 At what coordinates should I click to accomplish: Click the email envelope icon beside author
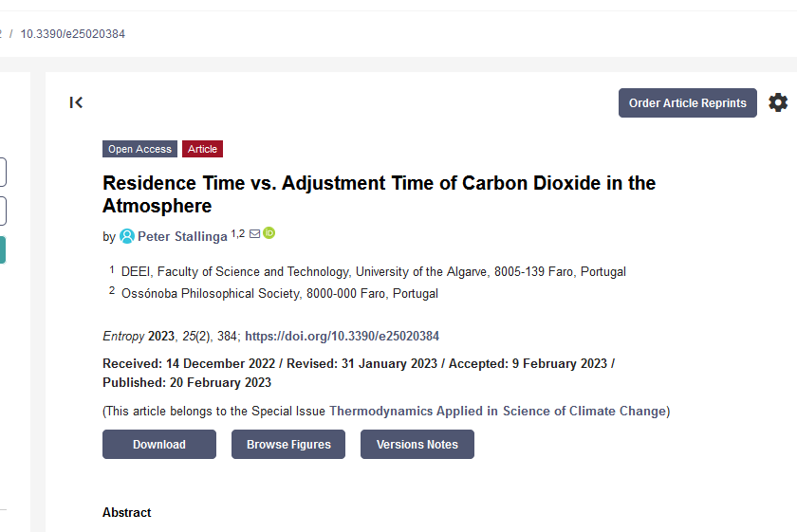pos(254,233)
